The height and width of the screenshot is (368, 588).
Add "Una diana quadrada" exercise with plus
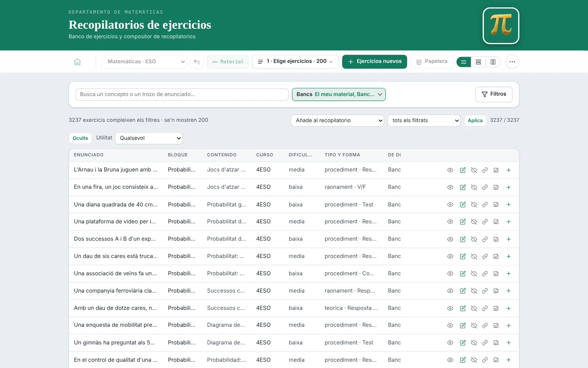coord(509,205)
